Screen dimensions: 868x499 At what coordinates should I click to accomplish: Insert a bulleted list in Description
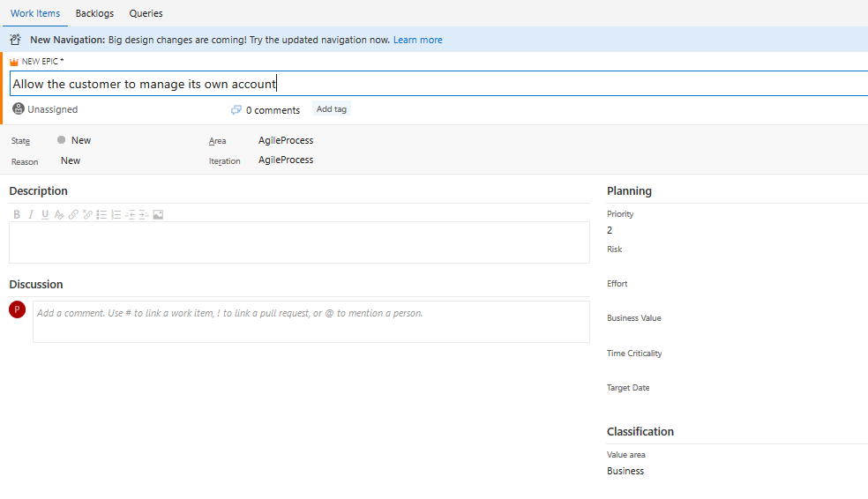tap(101, 214)
